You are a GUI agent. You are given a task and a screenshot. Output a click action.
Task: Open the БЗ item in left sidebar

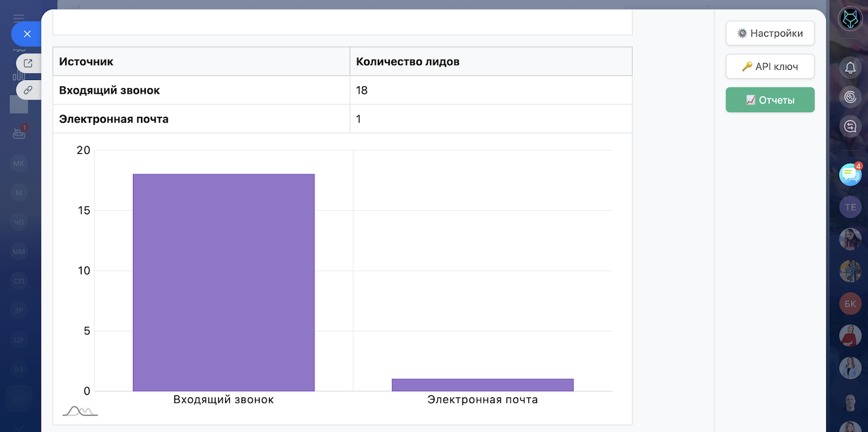19,369
